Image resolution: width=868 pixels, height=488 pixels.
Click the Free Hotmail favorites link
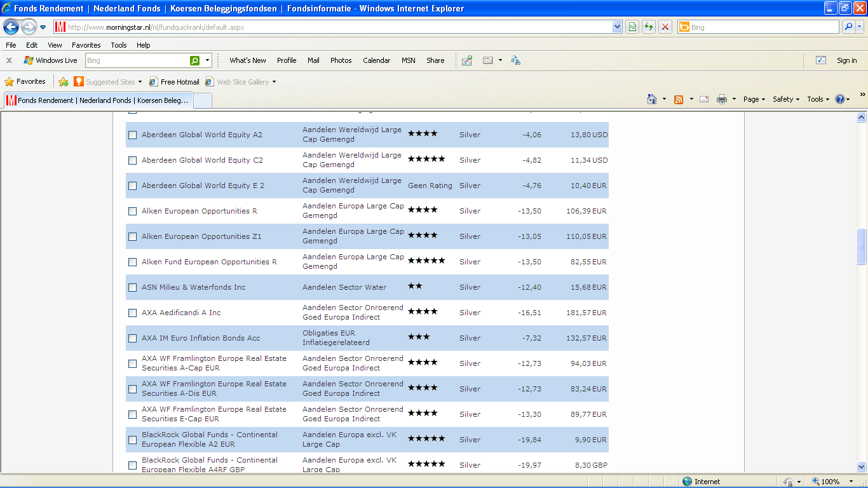(x=174, y=82)
